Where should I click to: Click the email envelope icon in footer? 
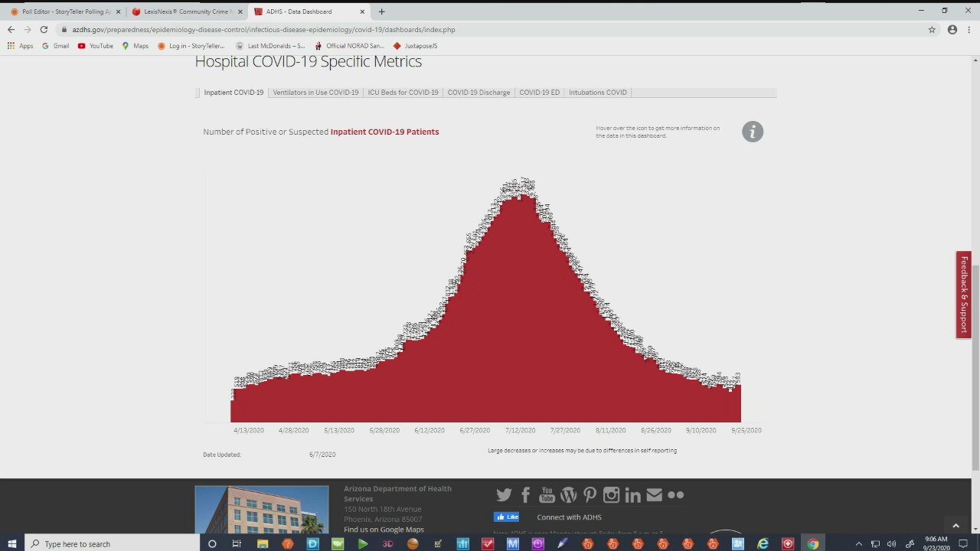[654, 495]
